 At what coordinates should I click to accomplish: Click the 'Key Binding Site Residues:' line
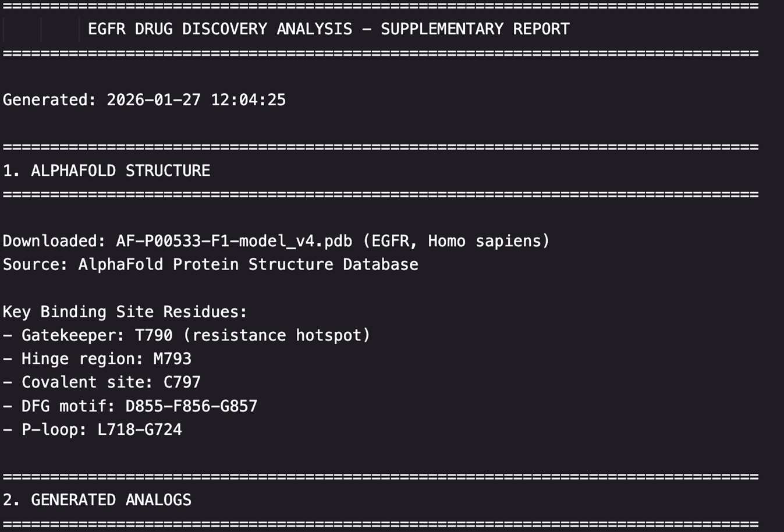tap(125, 312)
